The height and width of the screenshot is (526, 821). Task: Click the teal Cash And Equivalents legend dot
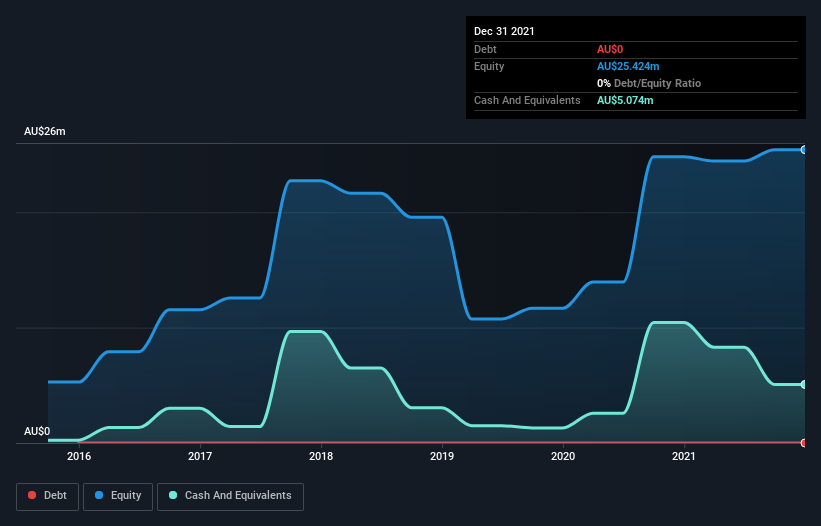[173, 495]
